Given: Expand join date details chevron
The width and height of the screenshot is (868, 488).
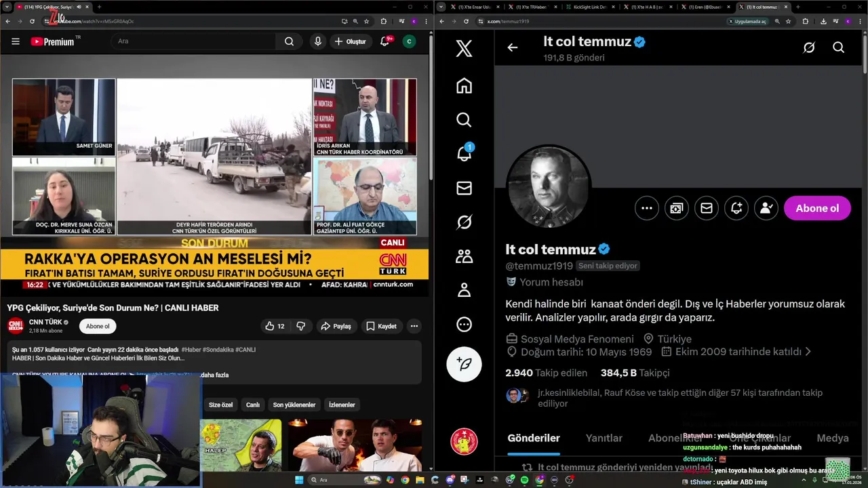Looking at the screenshot, I should pyautogui.click(x=808, y=352).
